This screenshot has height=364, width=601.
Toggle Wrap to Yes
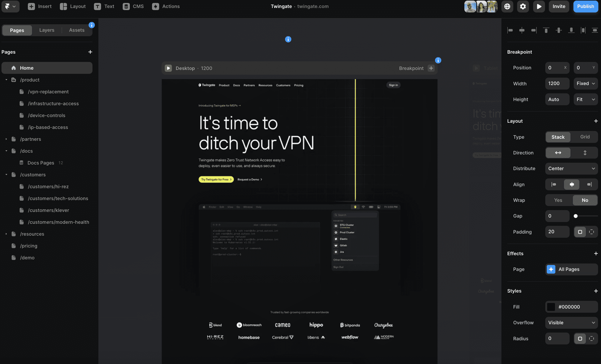coord(558,200)
